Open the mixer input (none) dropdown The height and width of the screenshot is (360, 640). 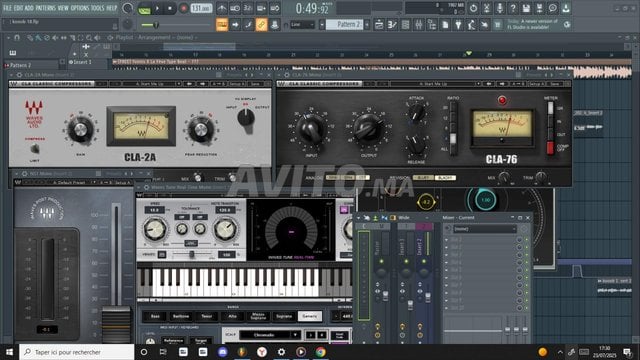click(484, 229)
